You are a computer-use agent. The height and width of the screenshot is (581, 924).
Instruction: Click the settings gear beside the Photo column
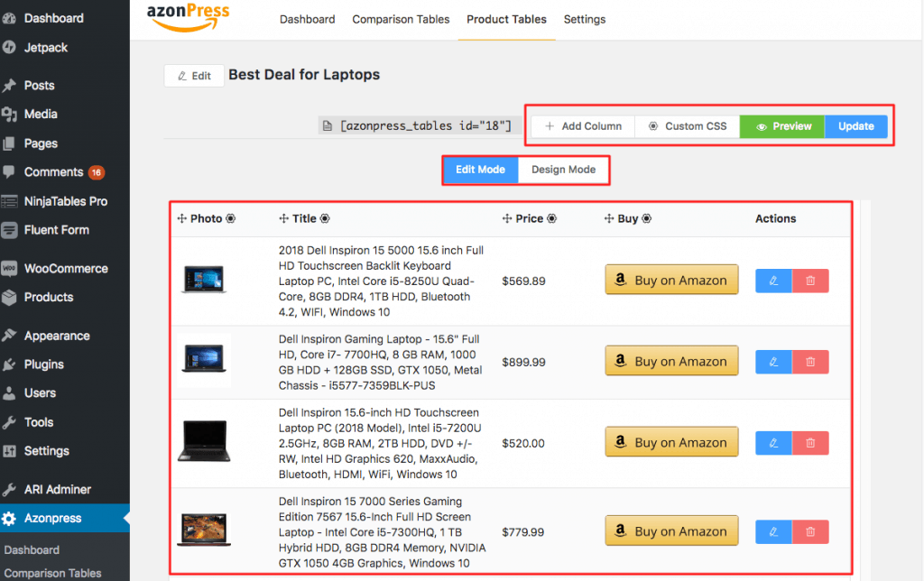coord(230,218)
